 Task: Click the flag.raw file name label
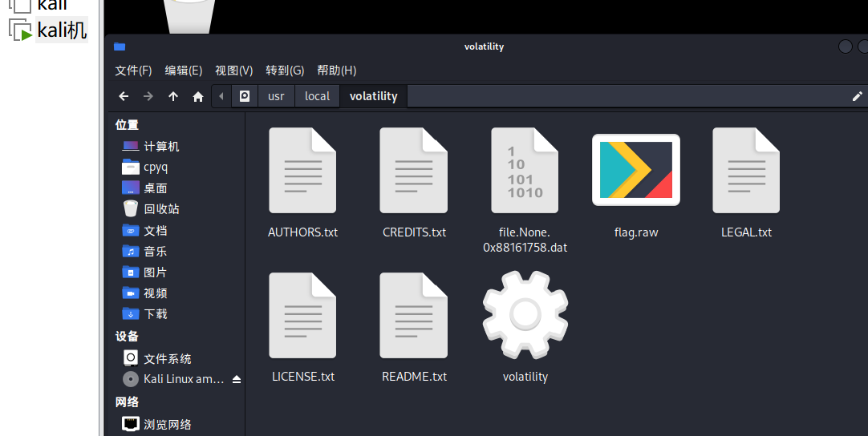636,232
